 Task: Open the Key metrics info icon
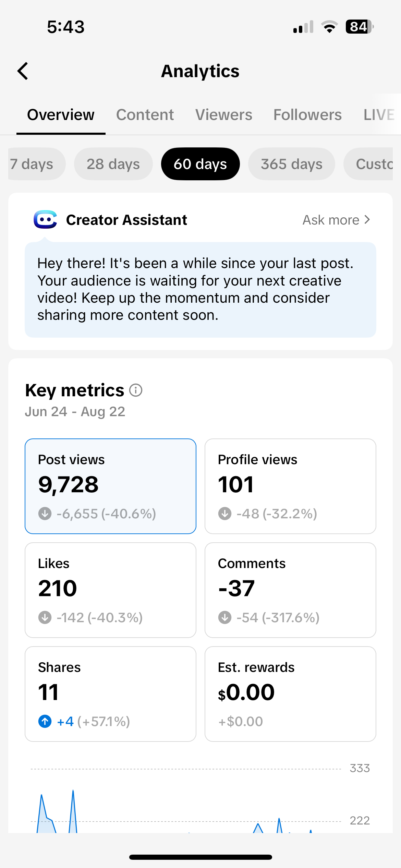click(x=136, y=390)
